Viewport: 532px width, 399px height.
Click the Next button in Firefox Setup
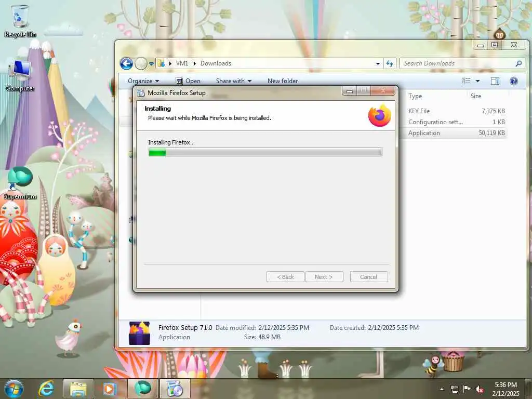[x=324, y=277]
